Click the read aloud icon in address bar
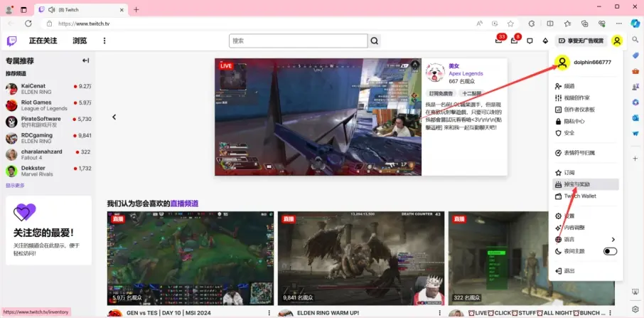644x318 pixels. [479, 23]
